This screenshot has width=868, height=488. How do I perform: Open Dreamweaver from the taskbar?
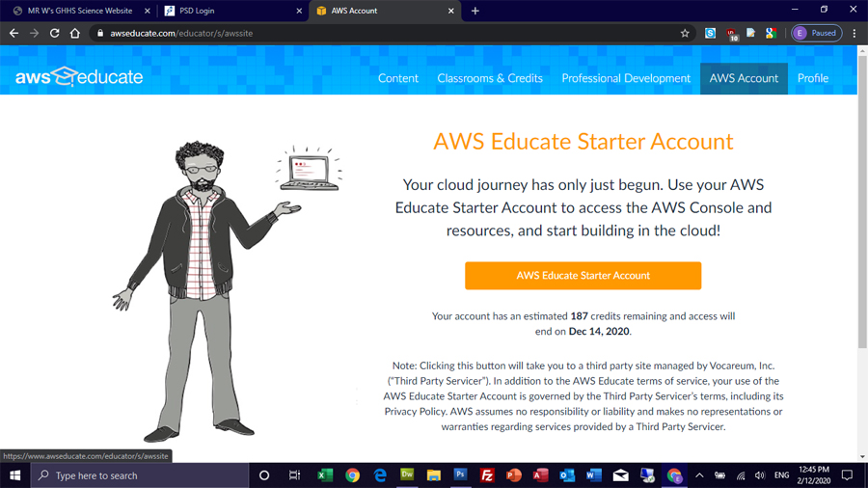[406, 475]
